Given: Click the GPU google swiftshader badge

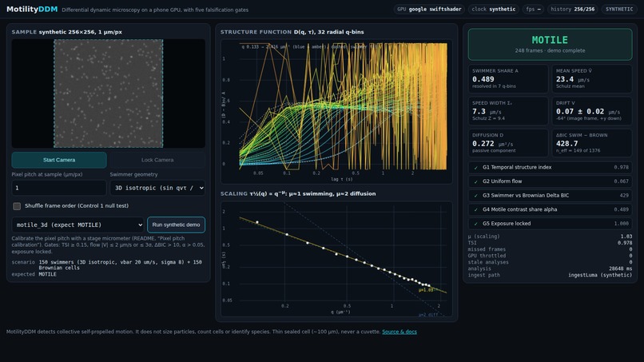Looking at the screenshot, I should pyautogui.click(x=429, y=9).
